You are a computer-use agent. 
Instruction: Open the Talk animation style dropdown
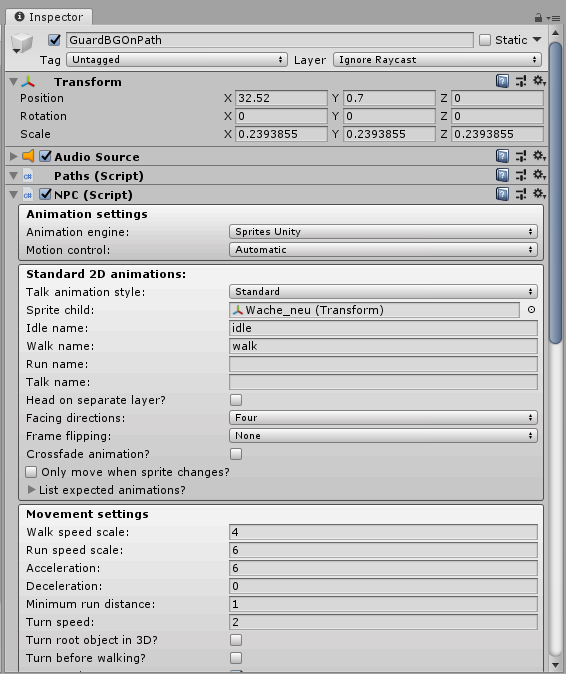[x=383, y=292]
